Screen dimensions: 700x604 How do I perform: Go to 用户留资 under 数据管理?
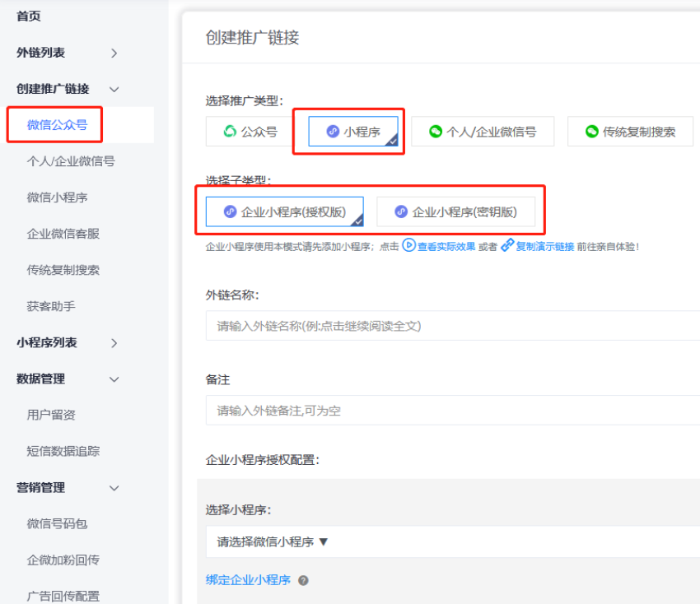(x=51, y=416)
